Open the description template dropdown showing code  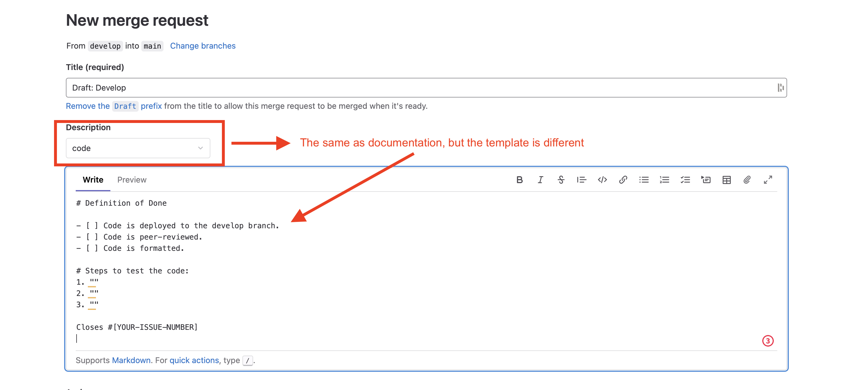[138, 148]
